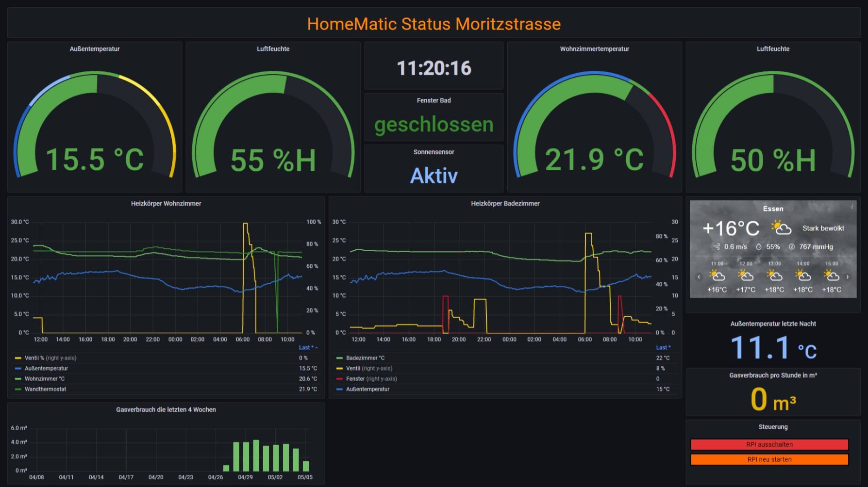Click the humidity droplet icon in weather widget
The width and height of the screenshot is (868, 487).
pos(759,247)
